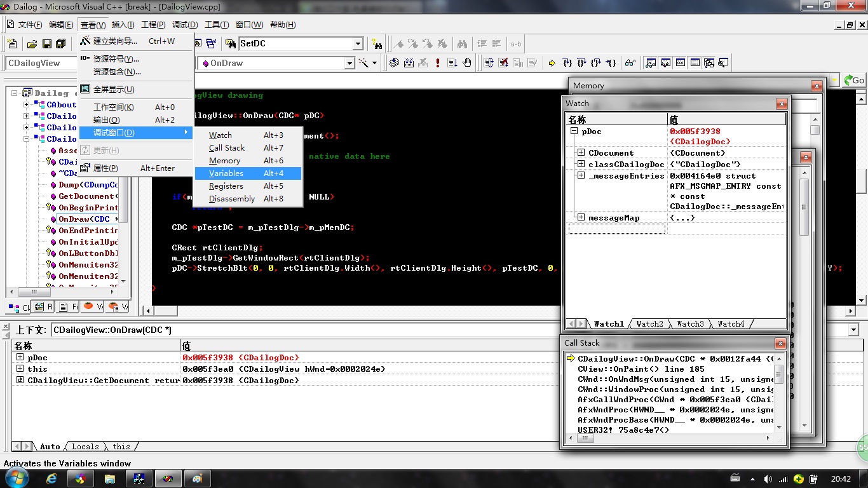This screenshot has height=488, width=868.
Task: Open the Windows Start menu
Action: pos(16,478)
